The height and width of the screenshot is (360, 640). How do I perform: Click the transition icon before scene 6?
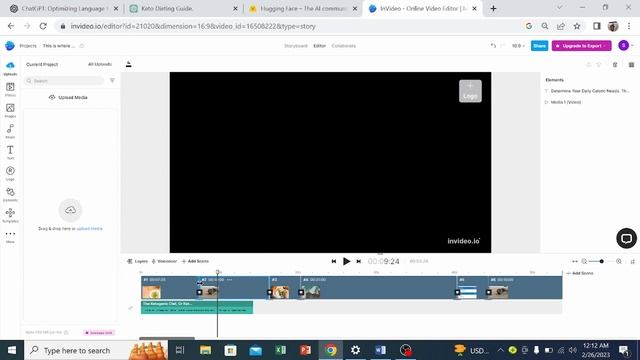[489, 292]
